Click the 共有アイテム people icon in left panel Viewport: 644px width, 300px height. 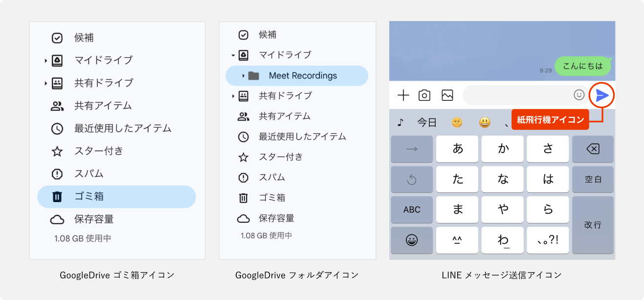(57, 106)
